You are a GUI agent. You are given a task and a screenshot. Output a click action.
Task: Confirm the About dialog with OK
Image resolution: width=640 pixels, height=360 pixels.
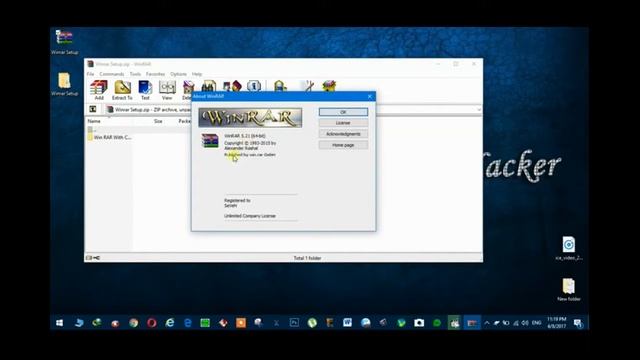[x=343, y=112]
